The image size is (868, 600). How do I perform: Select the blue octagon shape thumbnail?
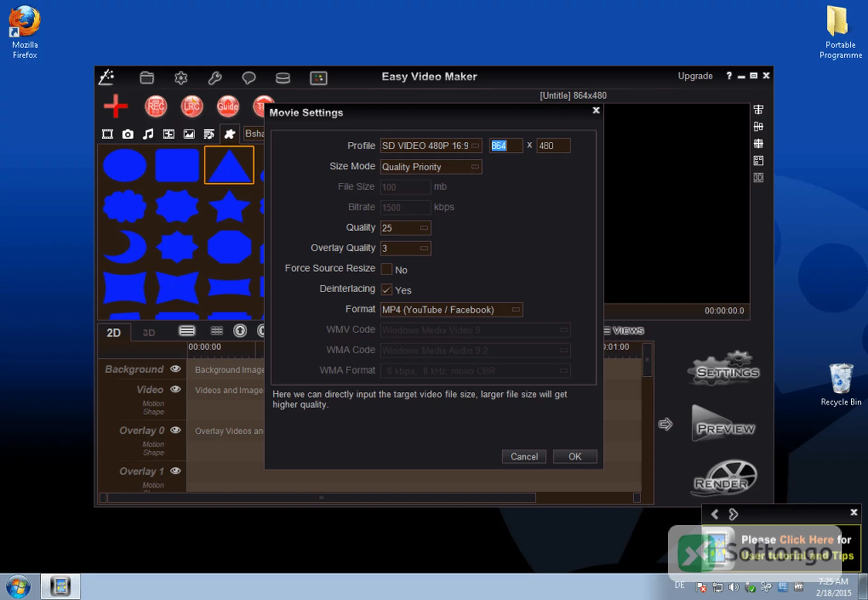pyautogui.click(x=229, y=247)
